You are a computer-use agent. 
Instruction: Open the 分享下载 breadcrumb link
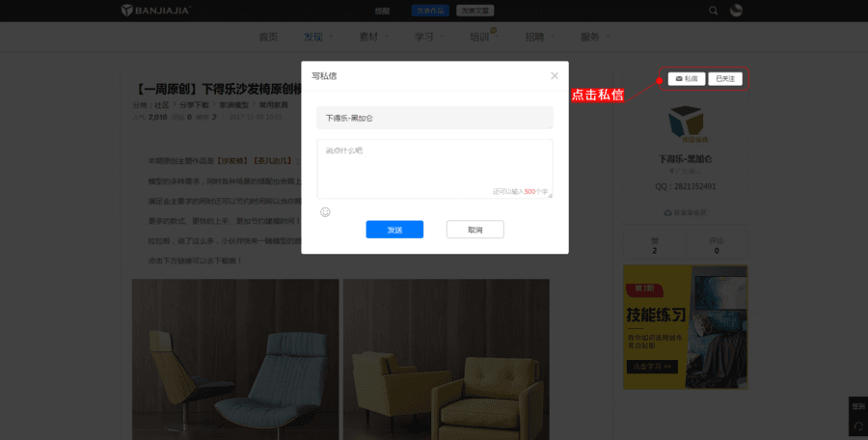[194, 104]
